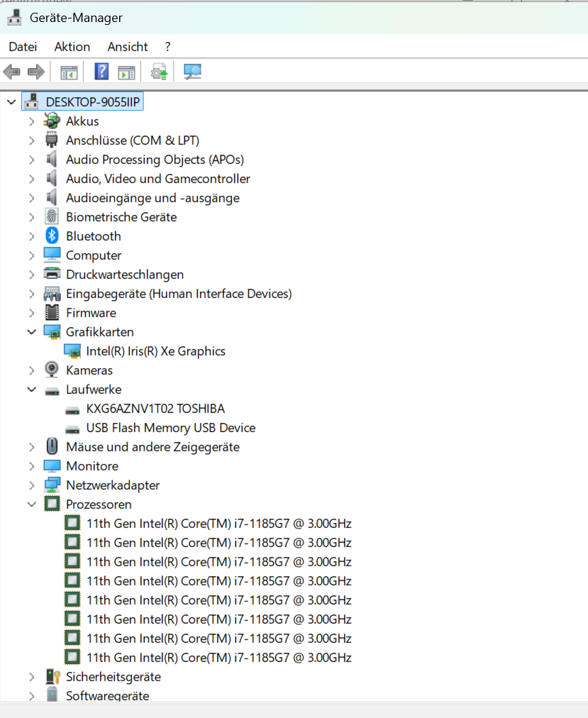Select KXG6AZNV1T02 TOSHIBA drive
Viewport: 588px width, 718px height.
coord(155,409)
